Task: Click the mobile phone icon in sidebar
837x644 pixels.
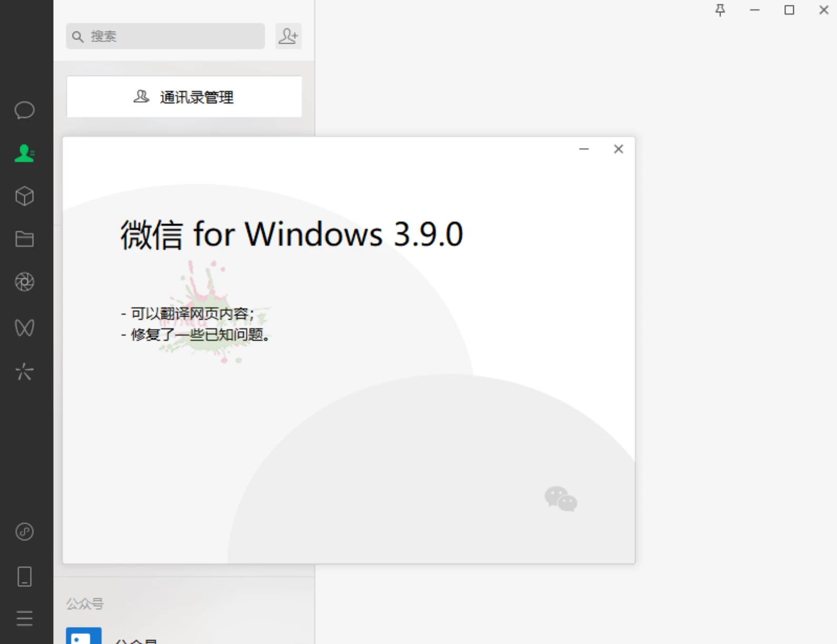Action: tap(24, 577)
